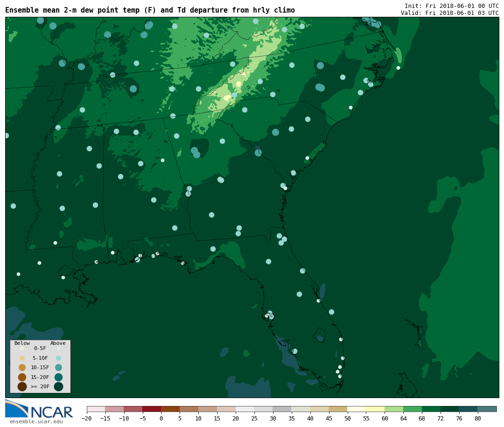This screenshot has width=504, height=427.
Task: Pick the 68 to 72 green colorbar swatch
Action: tap(431, 409)
